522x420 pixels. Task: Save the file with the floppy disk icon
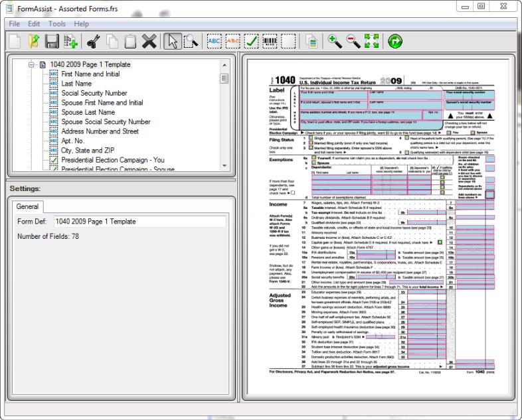(52, 41)
